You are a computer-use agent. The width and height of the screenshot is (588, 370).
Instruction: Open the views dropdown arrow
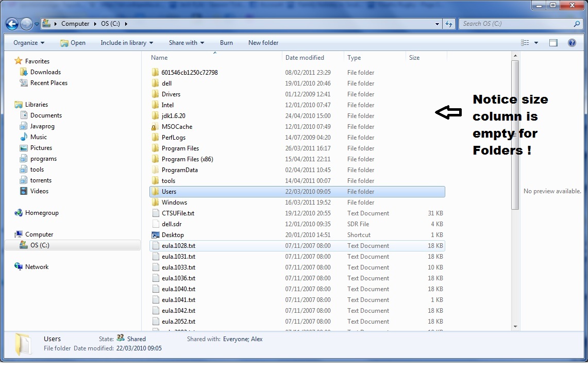pos(536,43)
